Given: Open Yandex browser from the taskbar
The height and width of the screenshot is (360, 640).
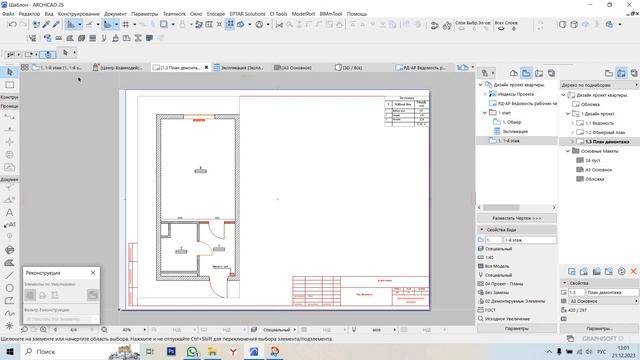Looking at the screenshot, I should click(x=233, y=351).
